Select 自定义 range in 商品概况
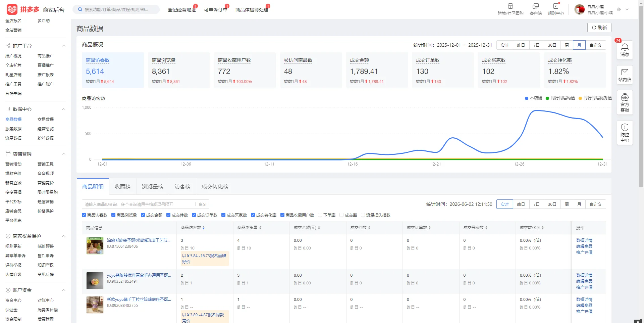This screenshot has width=644, height=323. pos(596,45)
